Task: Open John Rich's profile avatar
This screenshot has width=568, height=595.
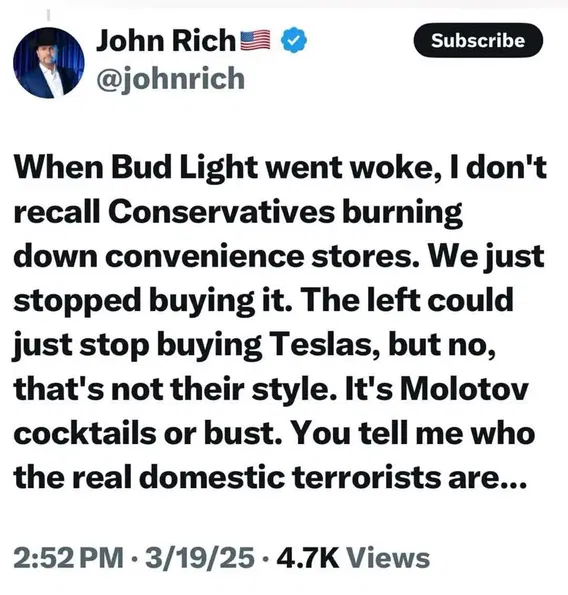Action: click(49, 63)
